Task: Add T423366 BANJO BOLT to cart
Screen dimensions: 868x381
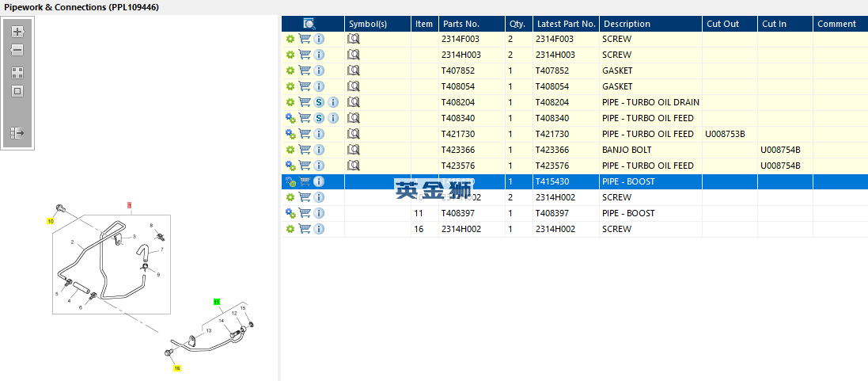Action: pos(304,150)
